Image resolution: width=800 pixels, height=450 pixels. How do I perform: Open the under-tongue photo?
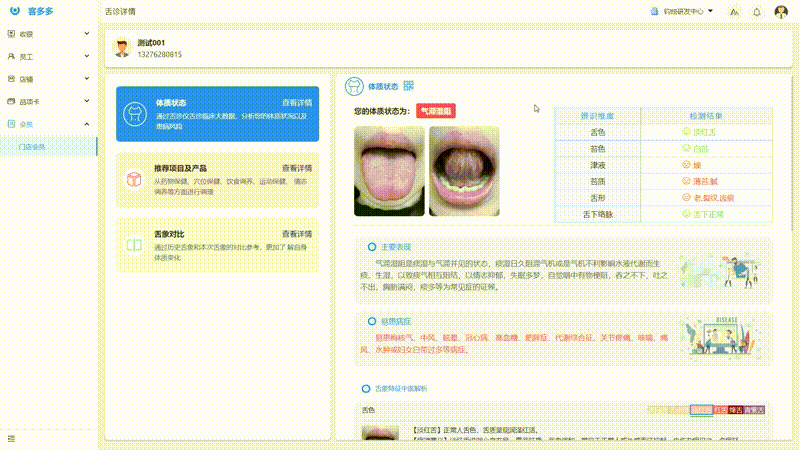(x=464, y=171)
